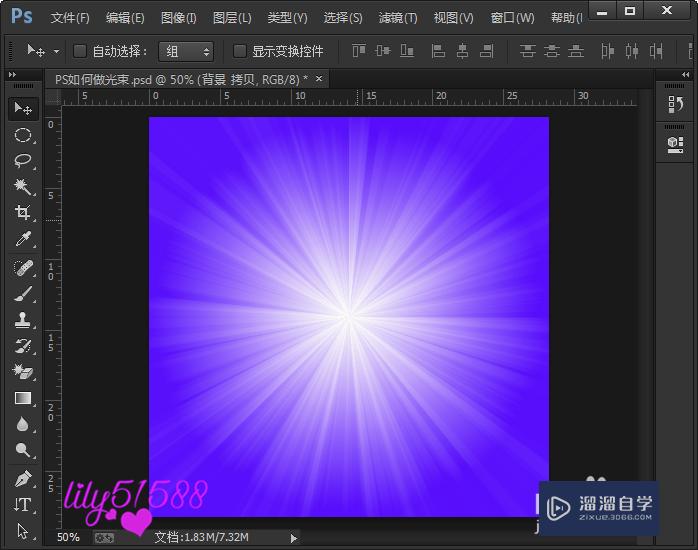
Task: Click the purple light-burst canvas image
Action: pyautogui.click(x=349, y=317)
